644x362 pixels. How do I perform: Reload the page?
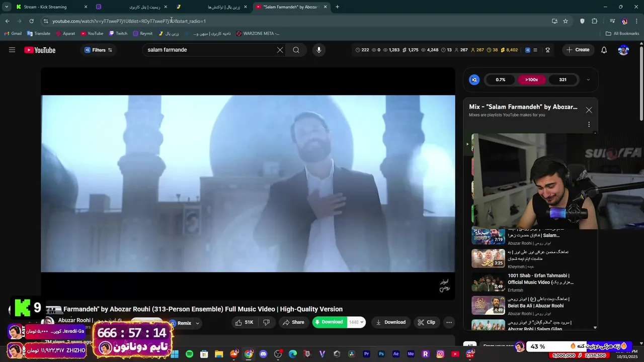[x=31, y=21]
